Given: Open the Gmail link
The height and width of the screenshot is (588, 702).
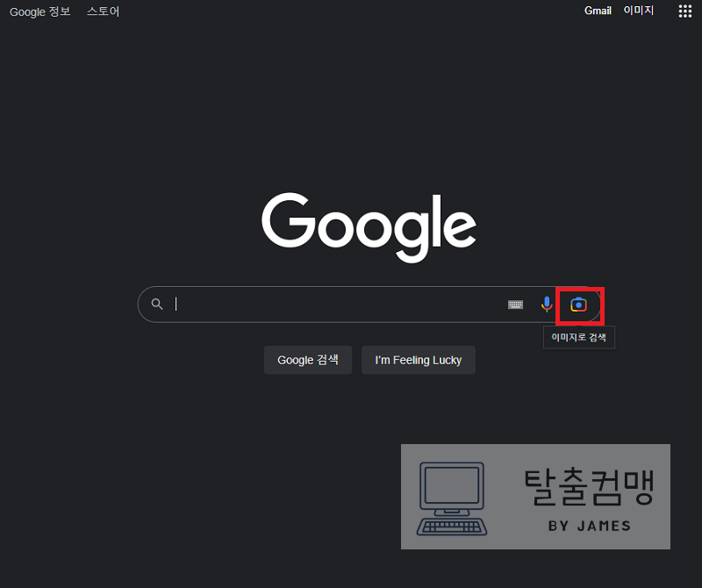Looking at the screenshot, I should 598,11.
